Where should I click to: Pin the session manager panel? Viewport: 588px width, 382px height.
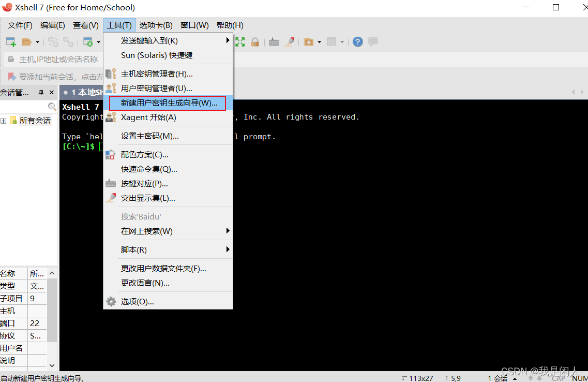pyautogui.click(x=41, y=92)
